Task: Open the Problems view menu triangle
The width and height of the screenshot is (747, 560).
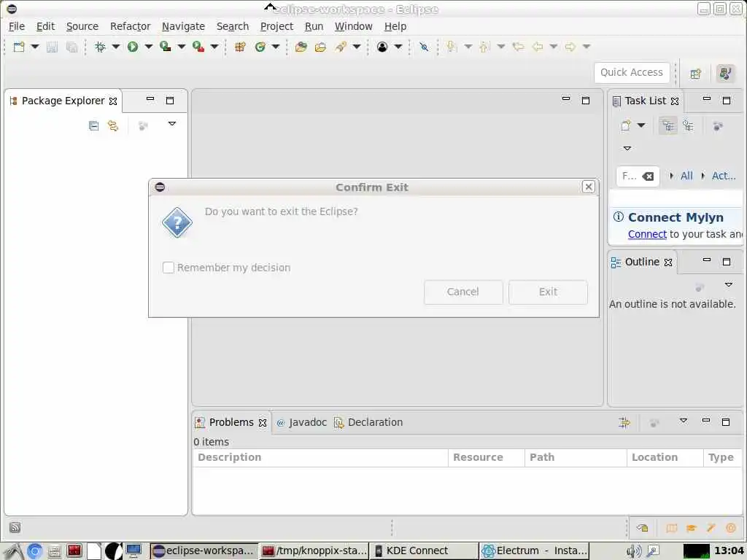Action: pyautogui.click(x=684, y=421)
